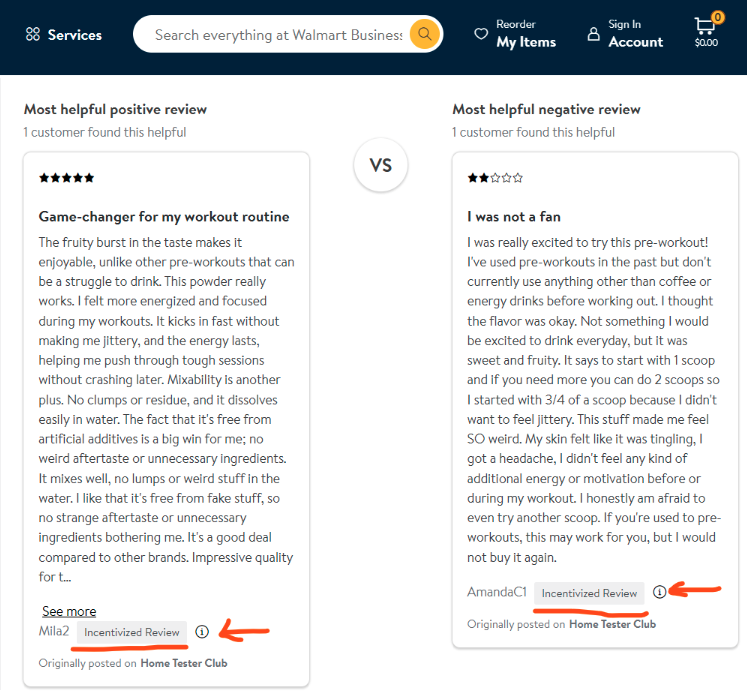
Task: Click the Sign In account person icon
Action: [x=594, y=34]
